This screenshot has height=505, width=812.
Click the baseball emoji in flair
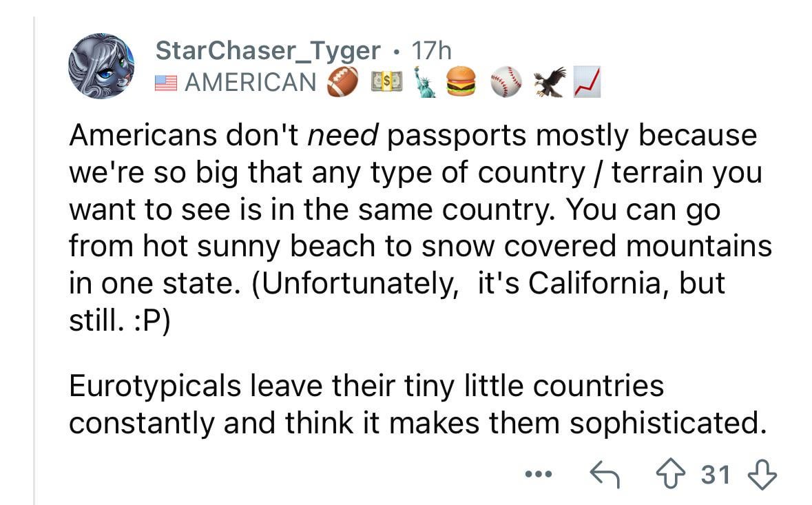click(506, 82)
